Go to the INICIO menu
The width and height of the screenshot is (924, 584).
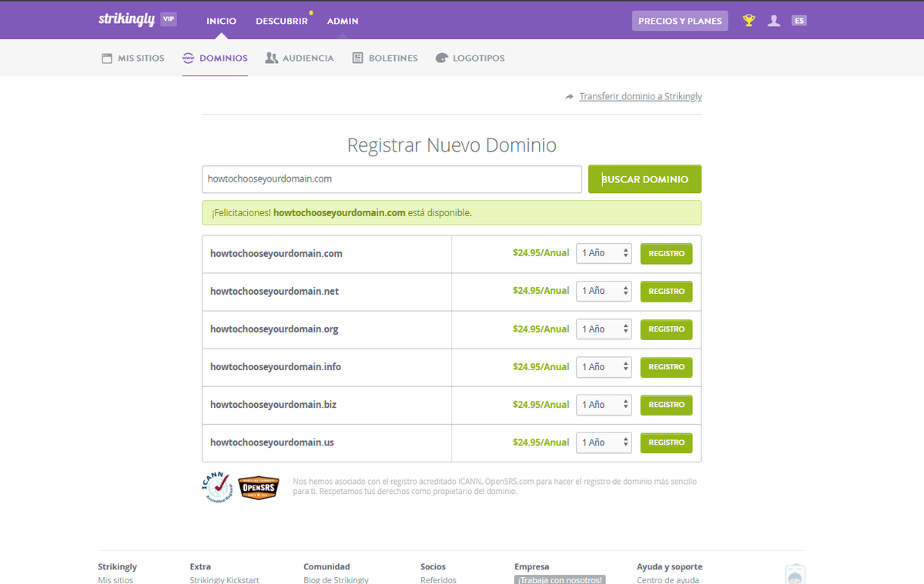pyautogui.click(x=221, y=21)
